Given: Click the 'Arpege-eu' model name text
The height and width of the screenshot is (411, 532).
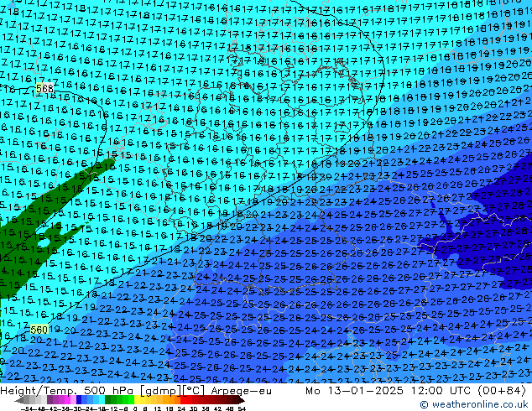Looking at the screenshot, I should coord(241,391).
